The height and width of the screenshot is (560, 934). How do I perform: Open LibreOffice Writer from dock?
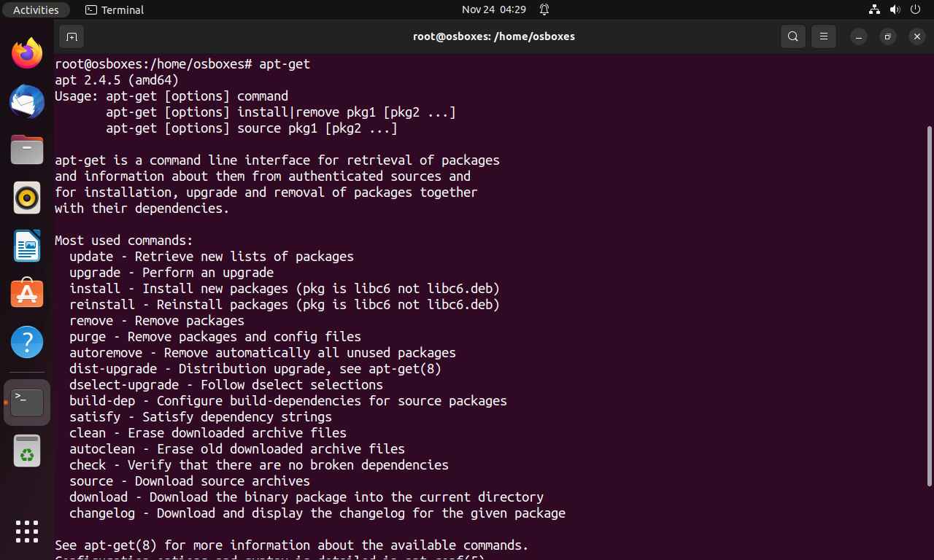point(27,246)
